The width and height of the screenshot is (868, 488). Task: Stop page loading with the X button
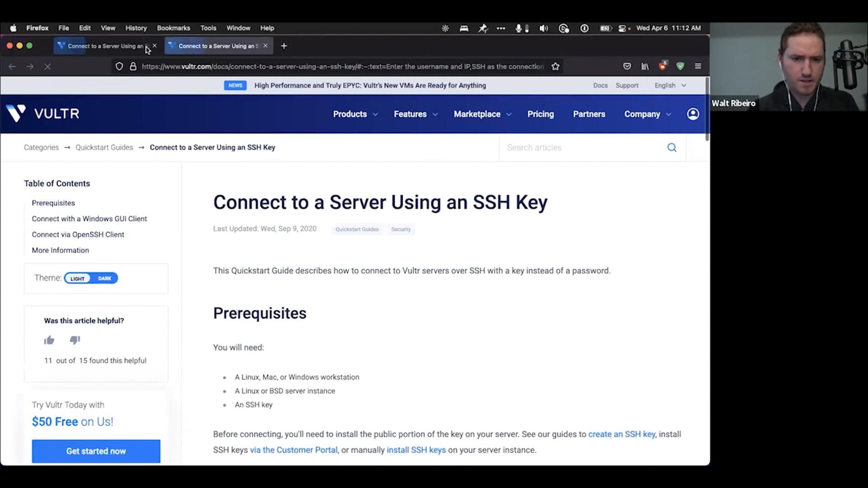click(x=47, y=66)
